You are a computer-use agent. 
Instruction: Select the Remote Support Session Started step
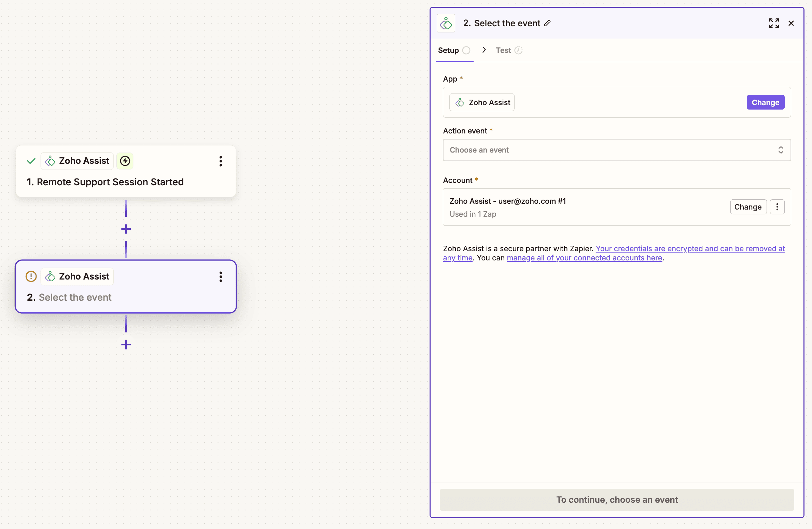point(110,182)
